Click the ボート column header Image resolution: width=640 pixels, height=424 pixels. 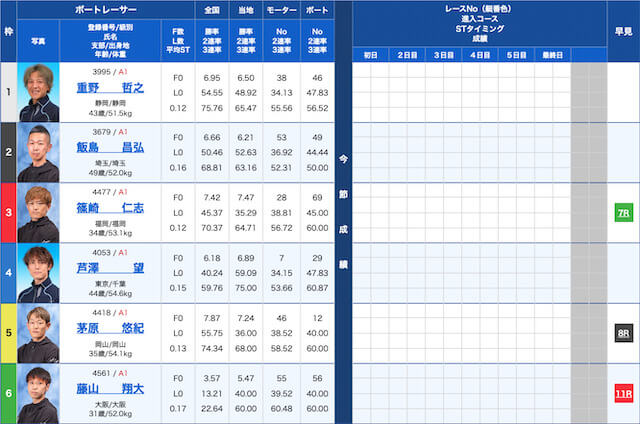click(317, 10)
